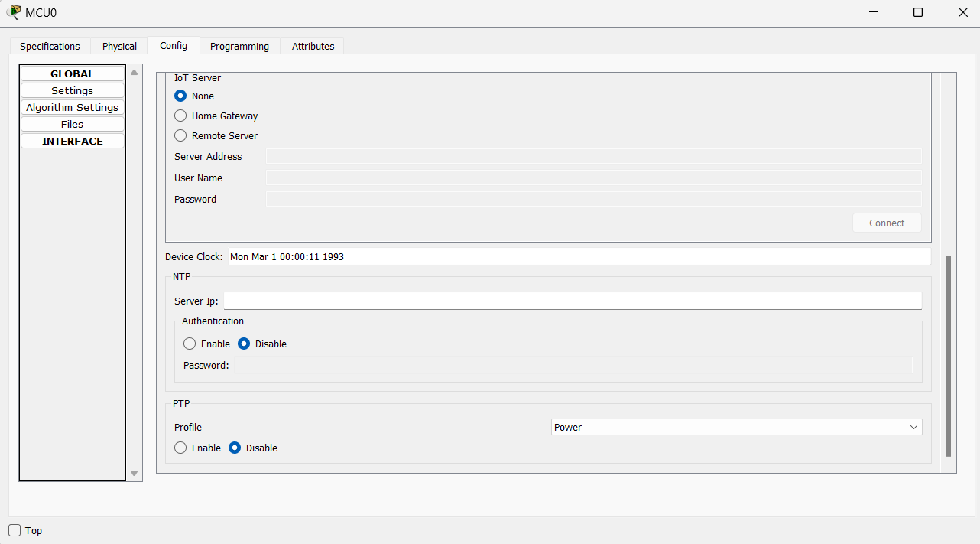Select Home Gateway IoT server option

(x=180, y=116)
